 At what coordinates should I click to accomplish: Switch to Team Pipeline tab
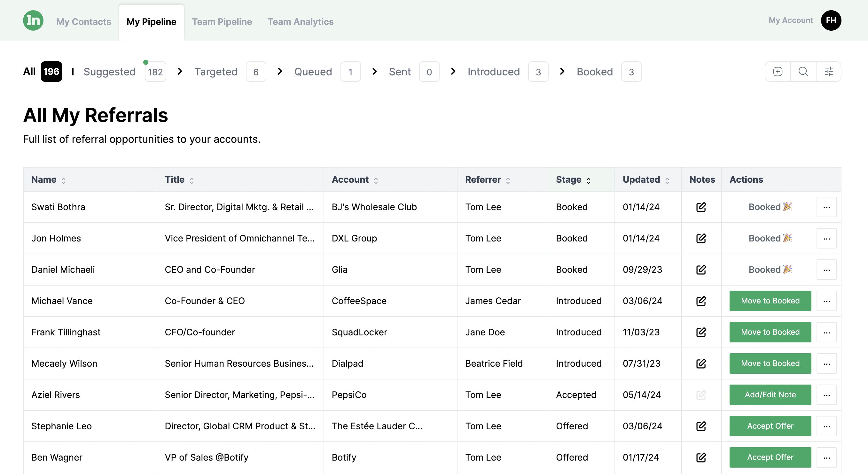tap(222, 22)
